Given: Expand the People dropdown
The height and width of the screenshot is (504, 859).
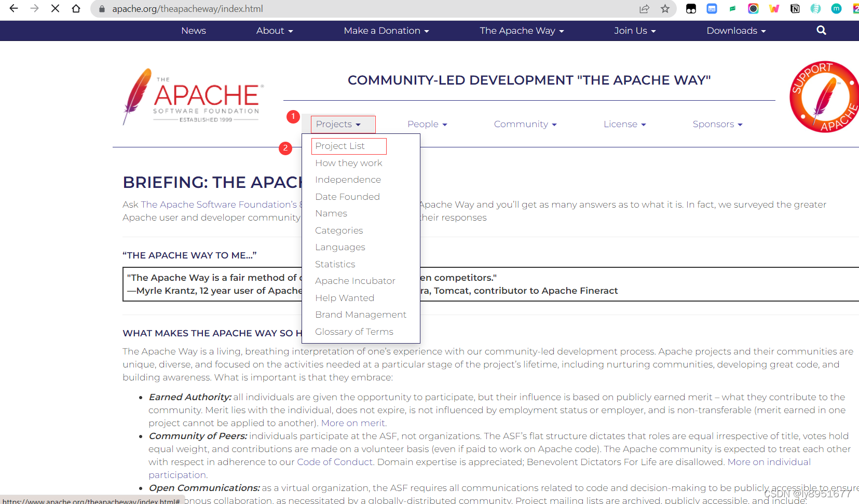Looking at the screenshot, I should [x=427, y=124].
